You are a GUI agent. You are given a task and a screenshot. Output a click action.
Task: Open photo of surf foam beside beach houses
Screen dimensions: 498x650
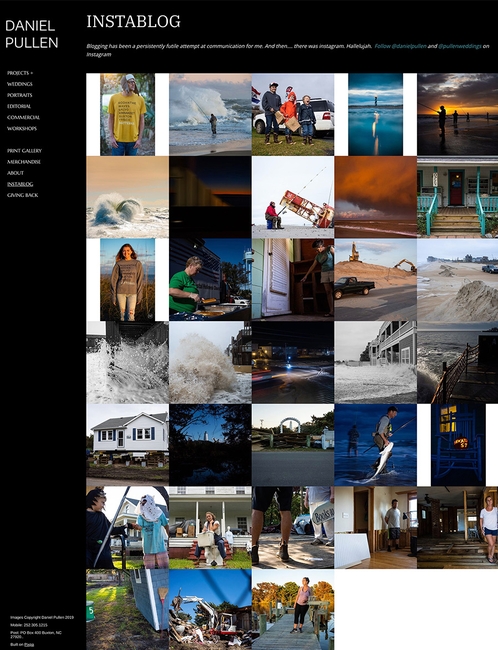(376, 362)
